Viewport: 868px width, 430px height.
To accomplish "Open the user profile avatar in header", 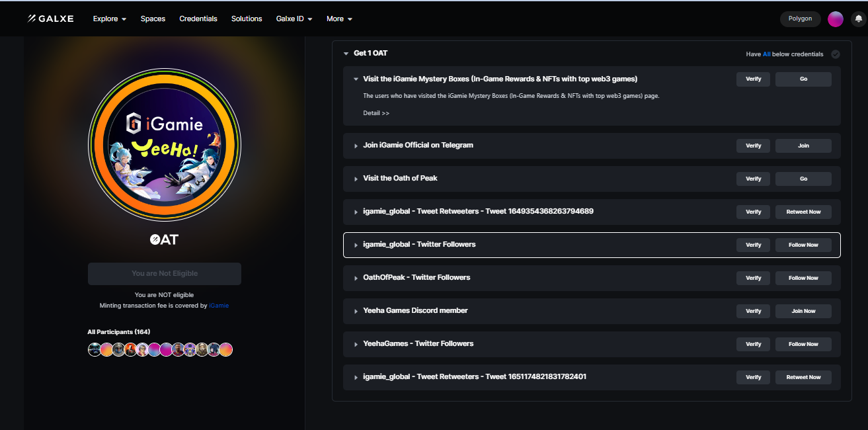I will (835, 19).
